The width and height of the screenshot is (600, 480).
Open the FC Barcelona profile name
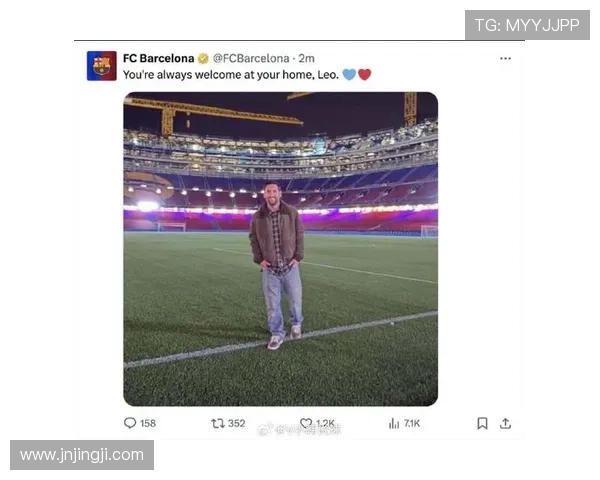158,58
